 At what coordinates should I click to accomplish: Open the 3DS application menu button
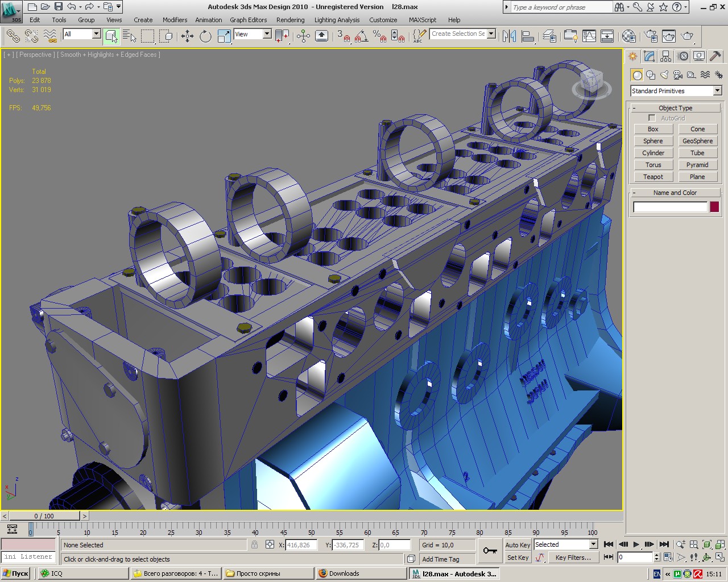click(x=11, y=11)
